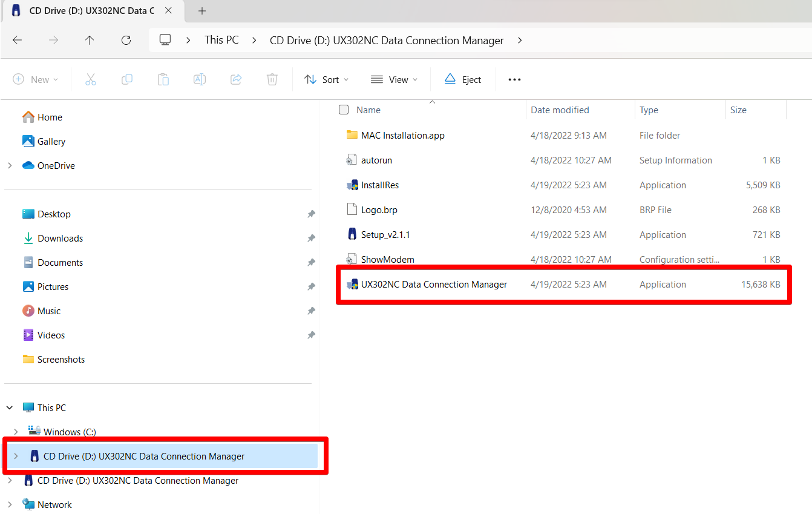Image resolution: width=812 pixels, height=514 pixels.
Task: Click the Copy icon in the toolbar
Action: pyautogui.click(x=127, y=79)
